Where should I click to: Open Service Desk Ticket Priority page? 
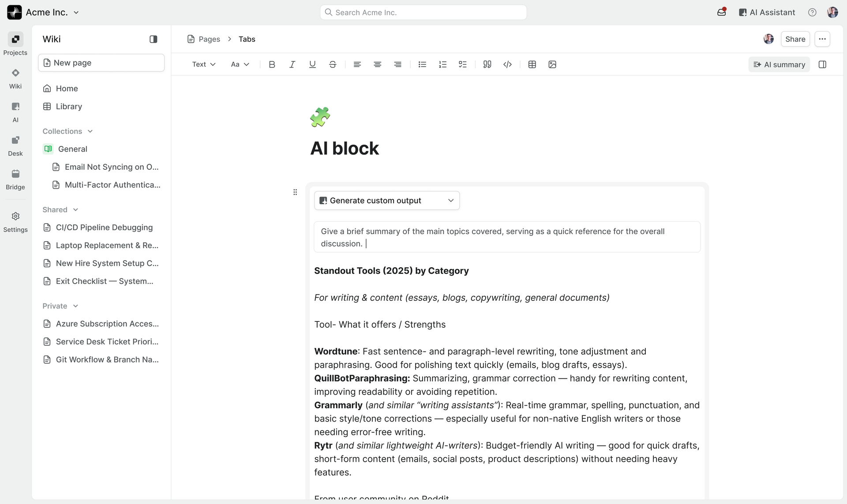(x=101, y=342)
